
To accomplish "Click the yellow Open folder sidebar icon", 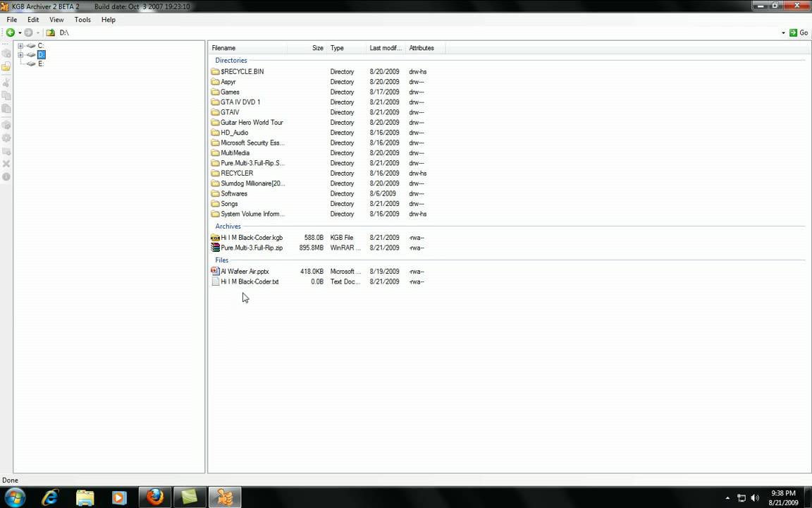I will (x=6, y=67).
